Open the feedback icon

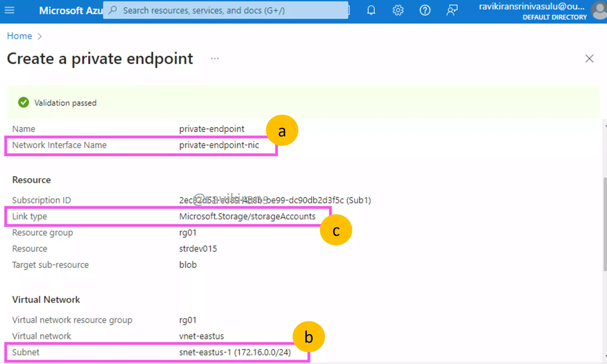(452, 10)
